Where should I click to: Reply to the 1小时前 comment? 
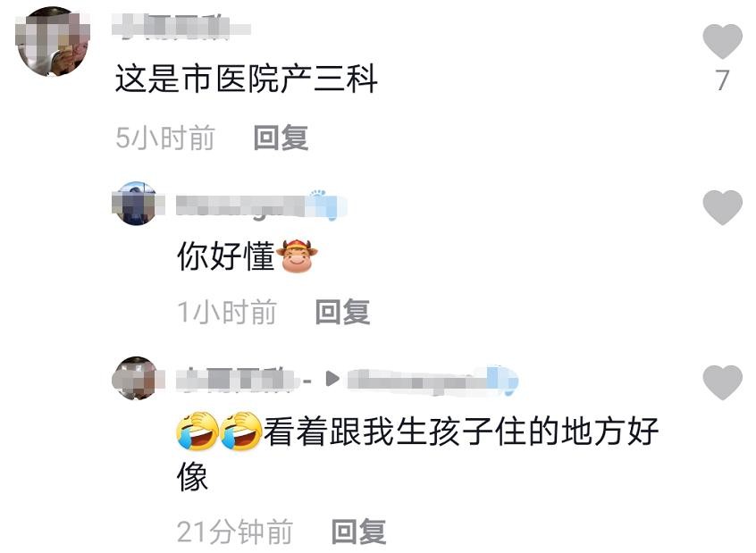pos(343,312)
